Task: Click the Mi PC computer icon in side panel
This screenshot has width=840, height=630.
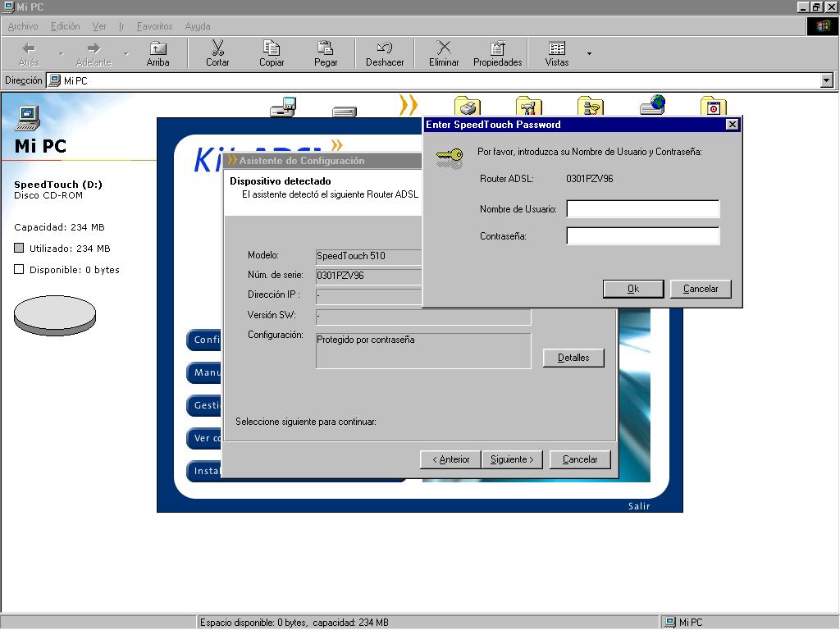Action: 27,118
